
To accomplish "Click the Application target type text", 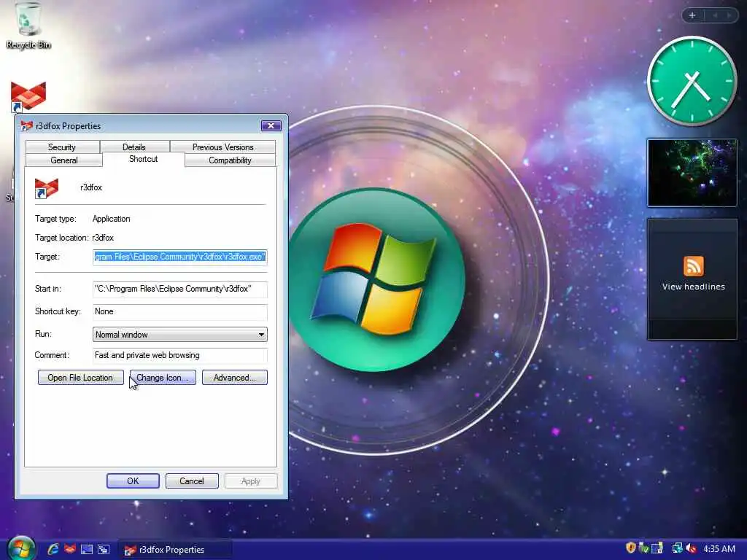I will (x=111, y=219).
